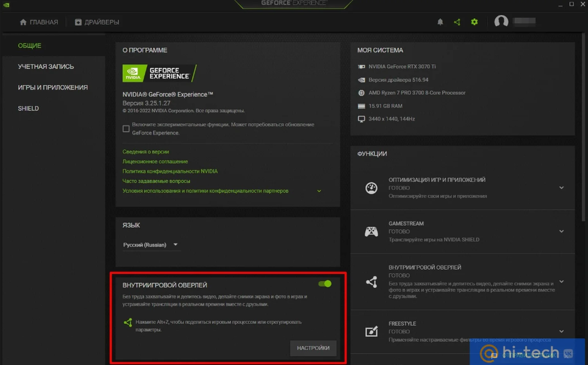This screenshot has width=588, height=365.
Task: Click the share icon in top bar
Action: tap(457, 22)
